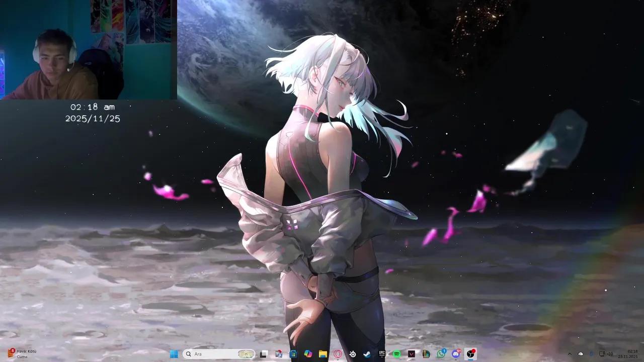Viewport: 644px width, 362px height.
Task: Click the Ara search box
Action: pos(219,354)
